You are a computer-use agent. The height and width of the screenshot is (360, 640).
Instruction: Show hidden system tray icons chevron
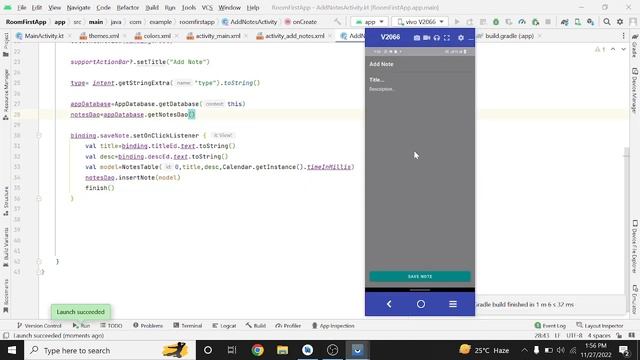[x=524, y=350]
